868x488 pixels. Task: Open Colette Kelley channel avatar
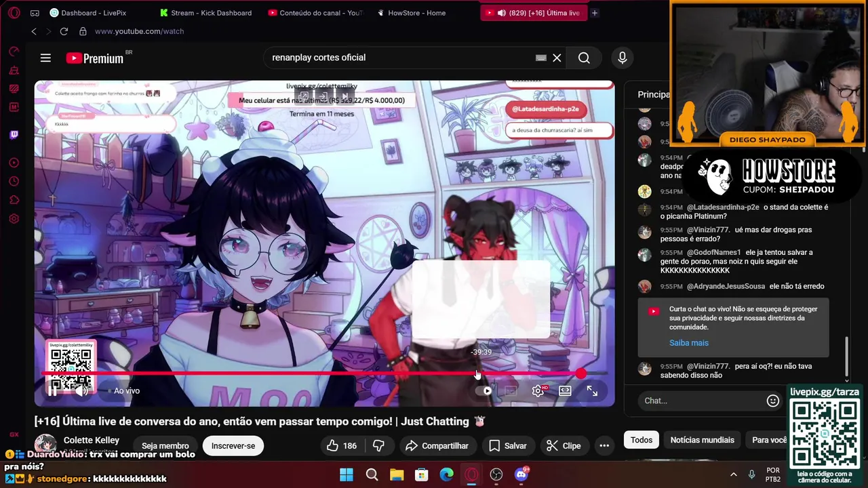pyautogui.click(x=45, y=445)
